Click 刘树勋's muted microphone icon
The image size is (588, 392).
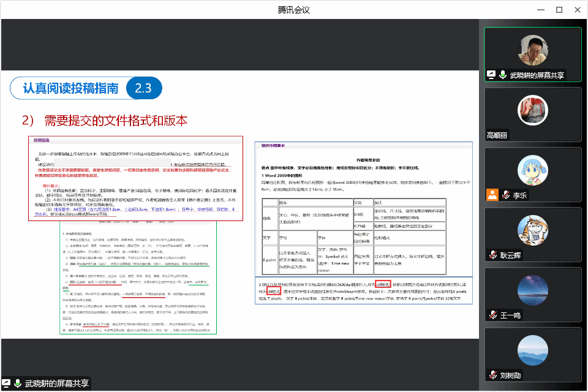coord(492,374)
